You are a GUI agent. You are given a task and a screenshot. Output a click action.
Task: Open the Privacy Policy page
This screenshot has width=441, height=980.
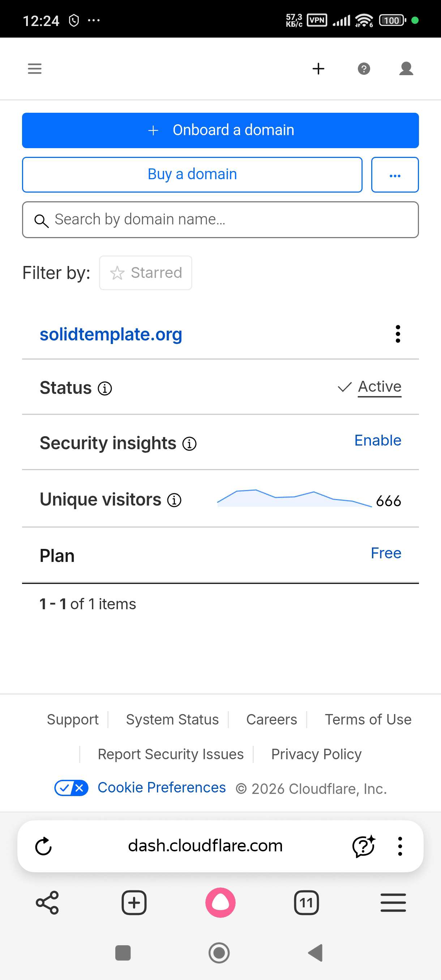[316, 754]
